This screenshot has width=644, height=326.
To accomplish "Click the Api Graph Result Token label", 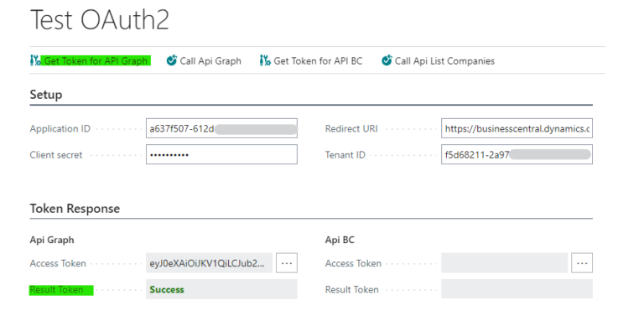I will [57, 290].
